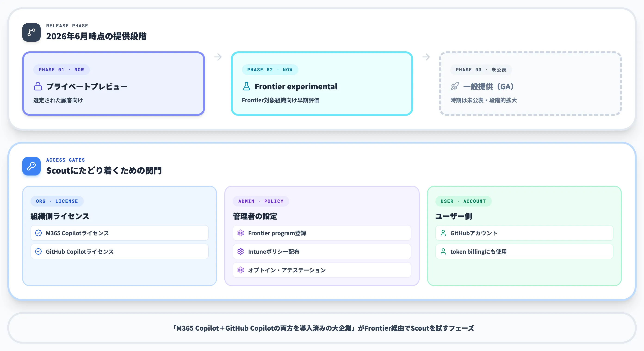This screenshot has width=644, height=351.
Task: Click the 選定された顧客向け description
Action: 58,100
